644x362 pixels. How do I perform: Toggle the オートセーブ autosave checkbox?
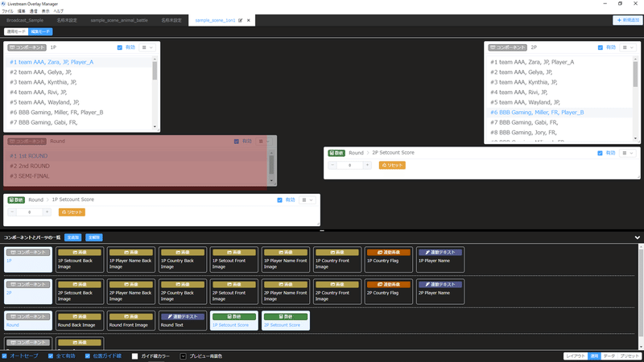click(5, 356)
